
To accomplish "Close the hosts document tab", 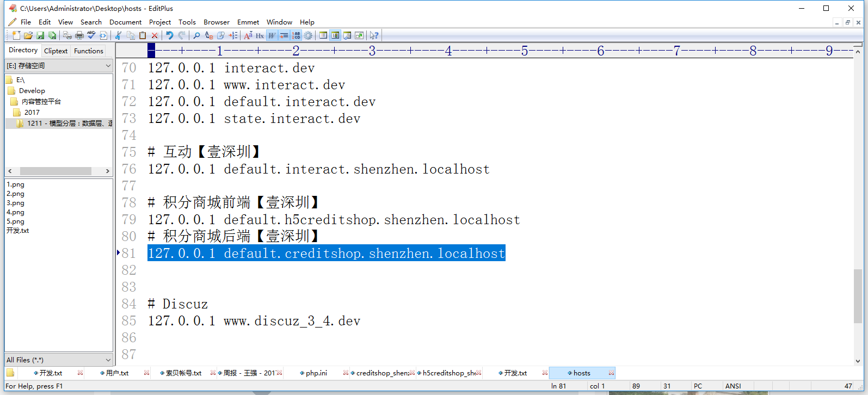I will coord(611,373).
